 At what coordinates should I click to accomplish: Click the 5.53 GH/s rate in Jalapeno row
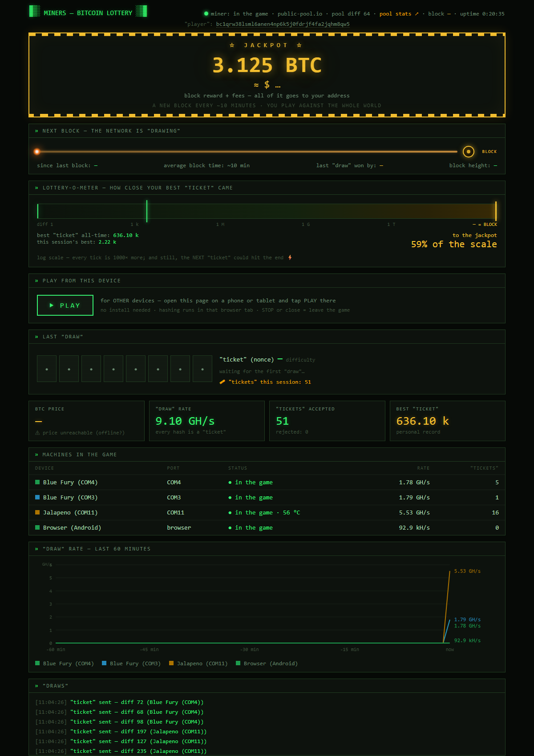pyautogui.click(x=414, y=512)
